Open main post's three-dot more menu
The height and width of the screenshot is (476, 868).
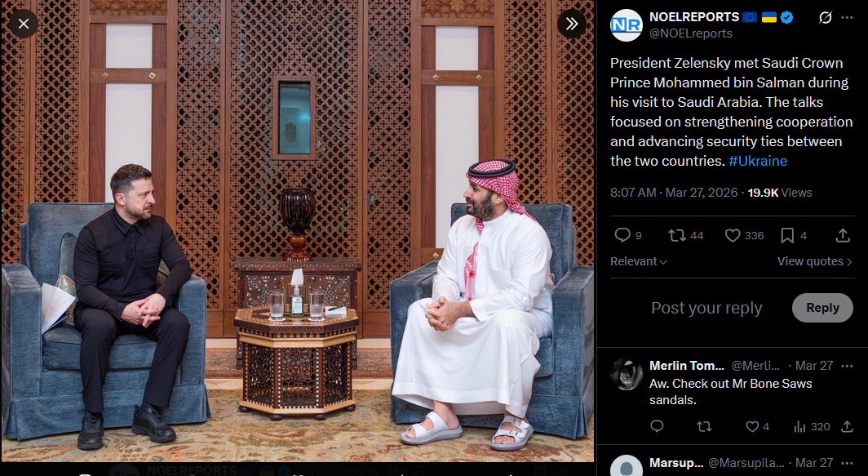847,18
